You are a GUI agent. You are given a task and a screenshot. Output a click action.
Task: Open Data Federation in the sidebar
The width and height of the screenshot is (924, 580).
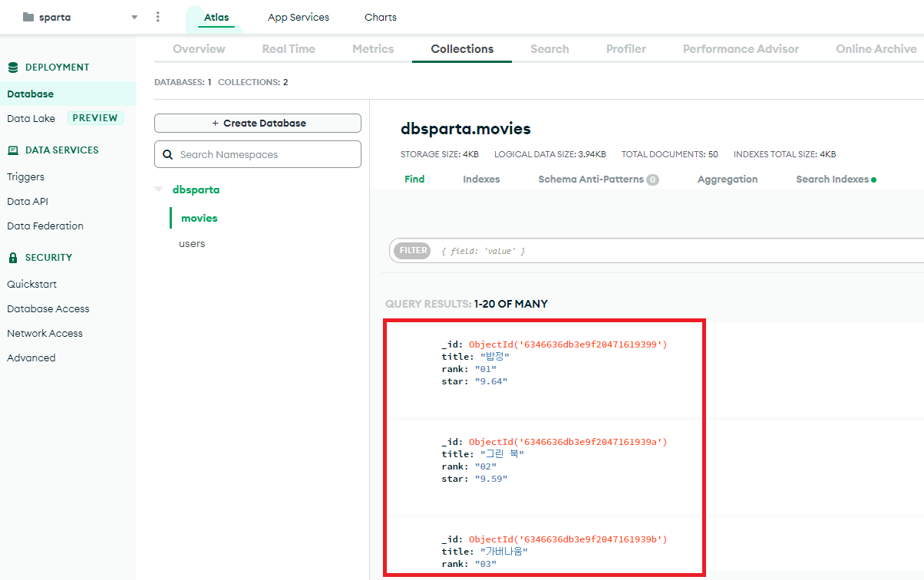[x=45, y=226]
